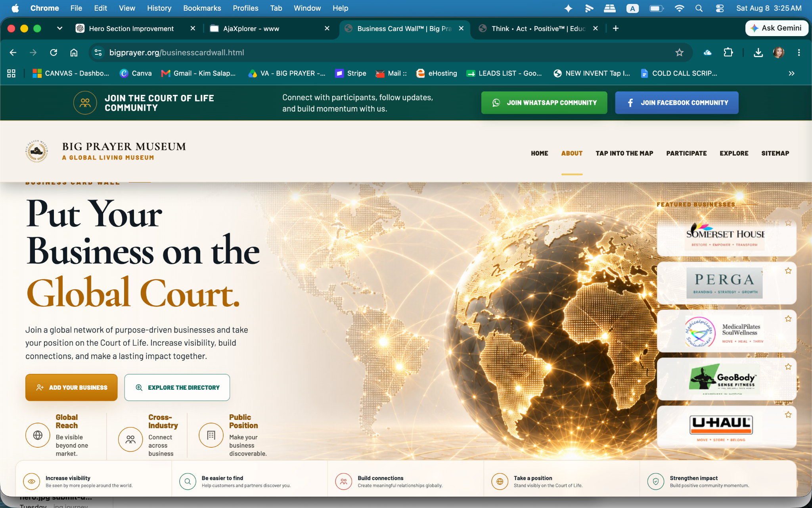Open macOS Control Center
This screenshot has height=508, width=812.
[720, 8]
